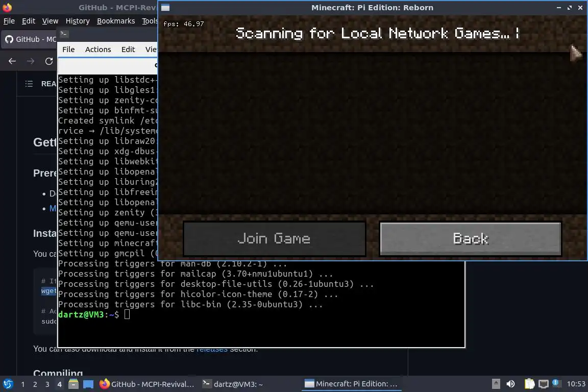Open the File menu in the terminal

click(68, 50)
